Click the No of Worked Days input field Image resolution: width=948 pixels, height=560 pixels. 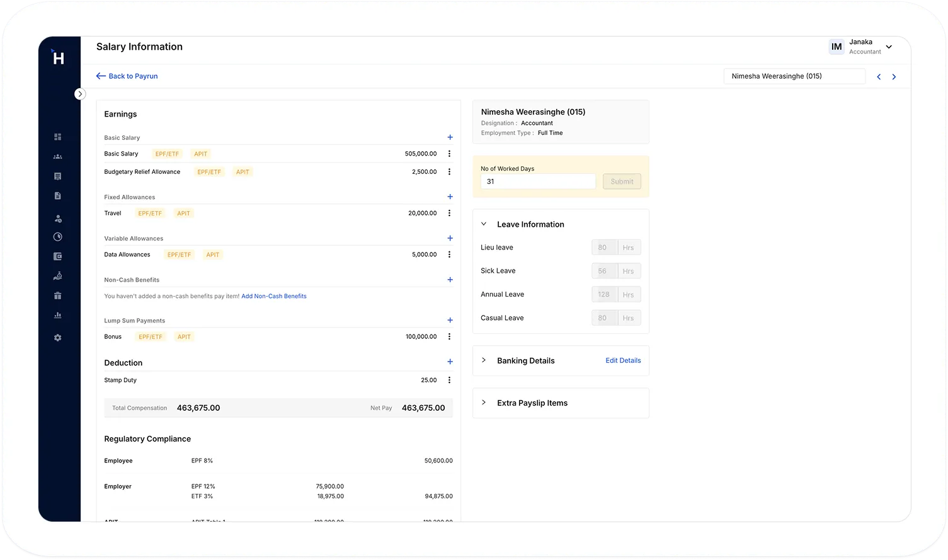click(538, 181)
